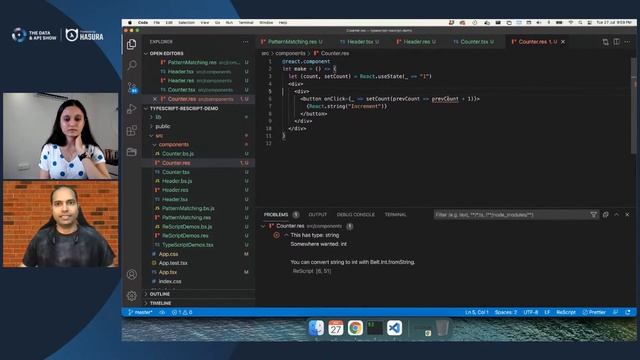Maximize the bottom panel with the caret
This screenshot has height=360, width=640.
coord(616,215)
